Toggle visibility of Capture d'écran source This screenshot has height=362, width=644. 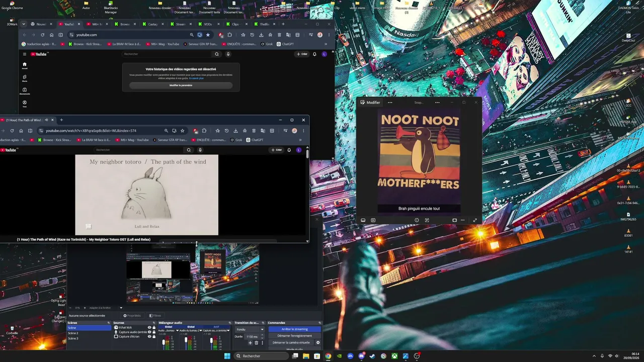(149, 336)
